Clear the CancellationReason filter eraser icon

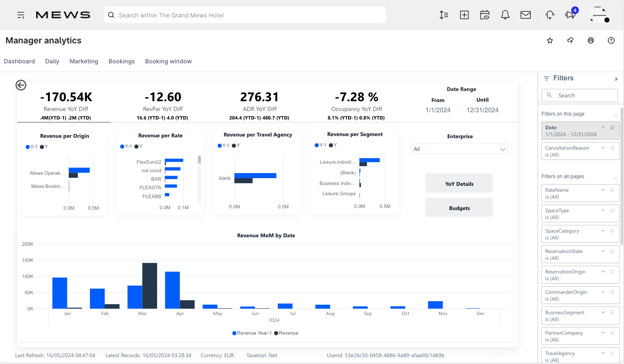pos(613,148)
